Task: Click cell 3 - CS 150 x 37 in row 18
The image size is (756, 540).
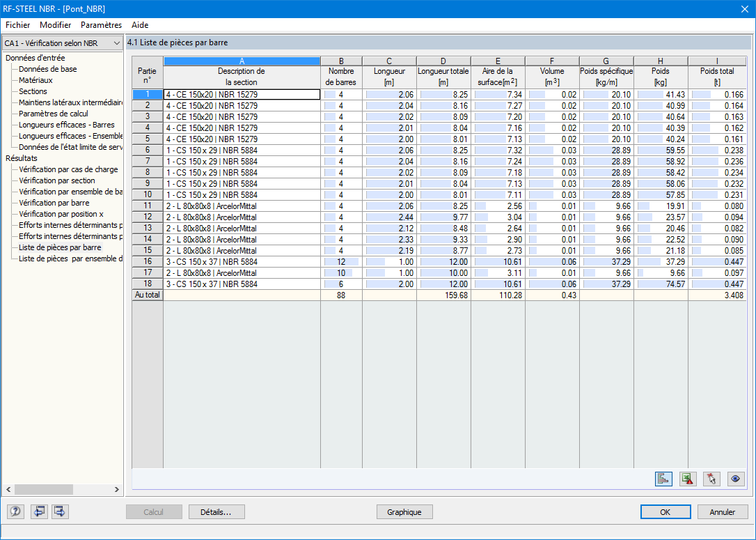Action: pyautogui.click(x=242, y=284)
